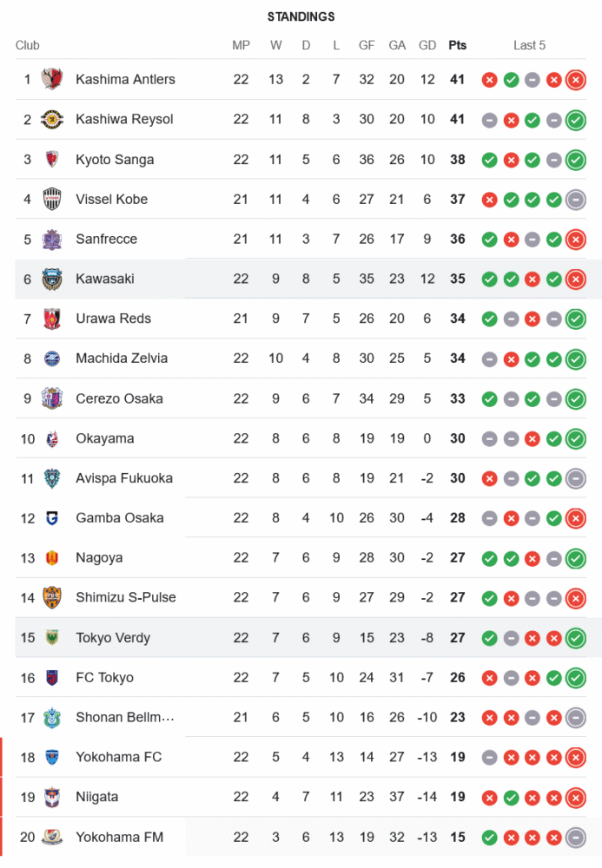Viewport: 602px width, 868px height.
Task: Click Kyoto Sanga's most recent win icon
Action: [x=575, y=160]
